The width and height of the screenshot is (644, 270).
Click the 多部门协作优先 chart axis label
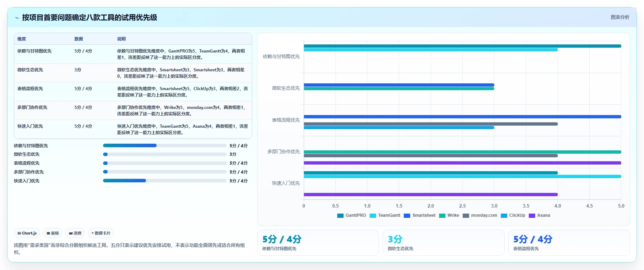coord(283,151)
